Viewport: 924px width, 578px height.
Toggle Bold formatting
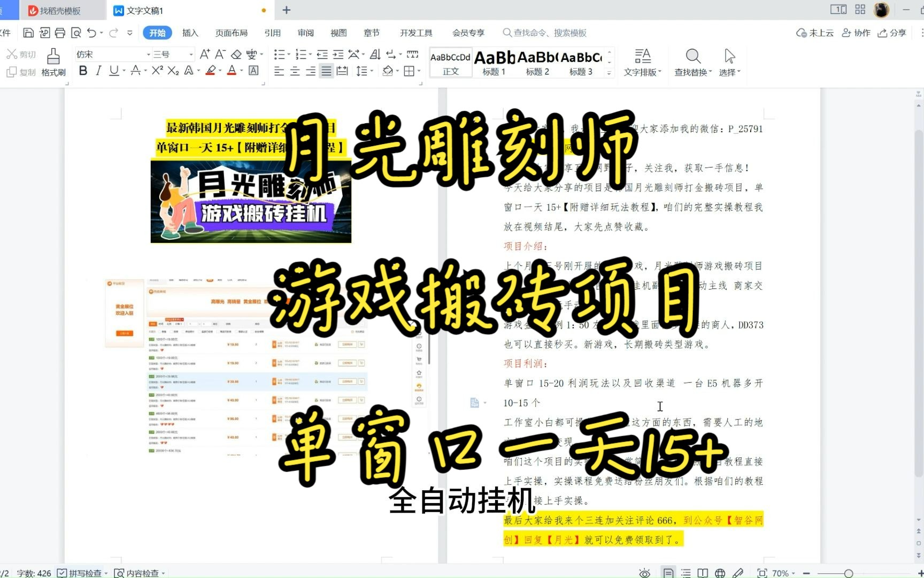83,70
